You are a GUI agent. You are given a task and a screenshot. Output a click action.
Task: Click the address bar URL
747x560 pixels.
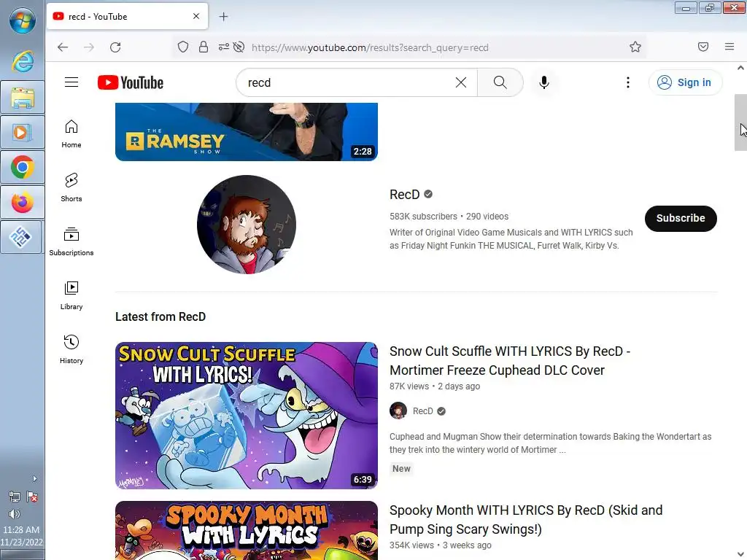click(x=370, y=47)
